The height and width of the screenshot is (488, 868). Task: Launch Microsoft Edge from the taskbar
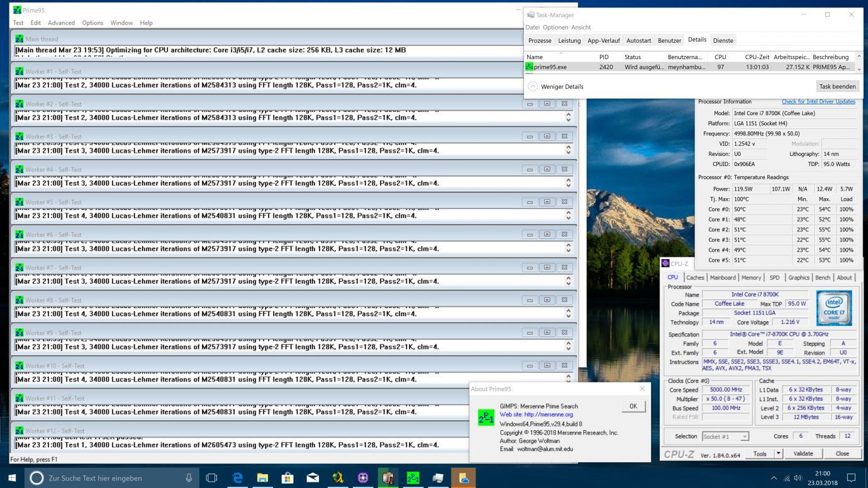238,478
